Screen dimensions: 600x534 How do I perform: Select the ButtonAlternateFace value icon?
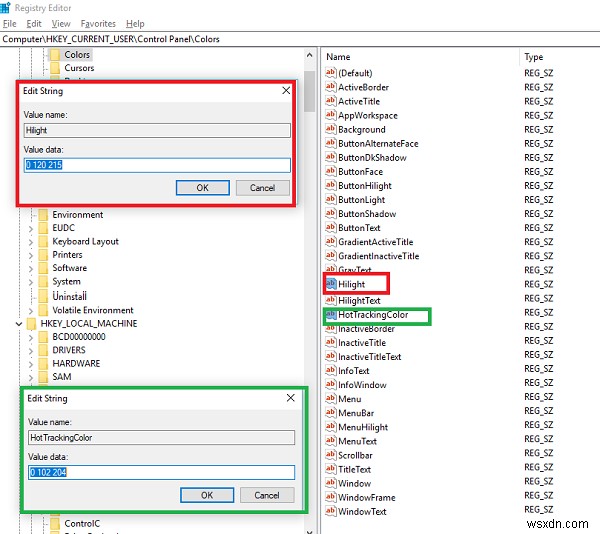330,143
